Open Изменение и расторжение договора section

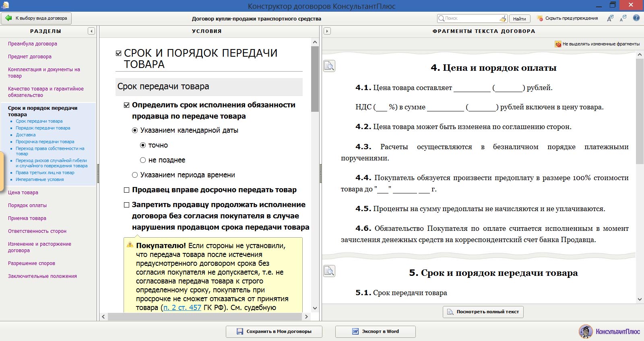tap(39, 247)
